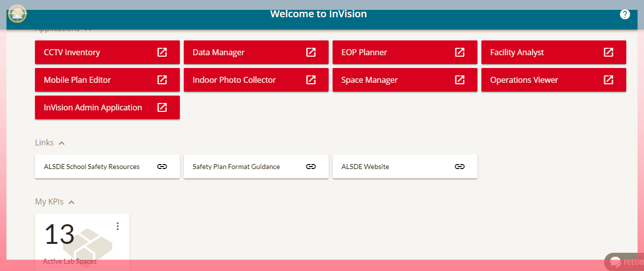Open the CCTV Inventory external-link icon

click(x=162, y=52)
